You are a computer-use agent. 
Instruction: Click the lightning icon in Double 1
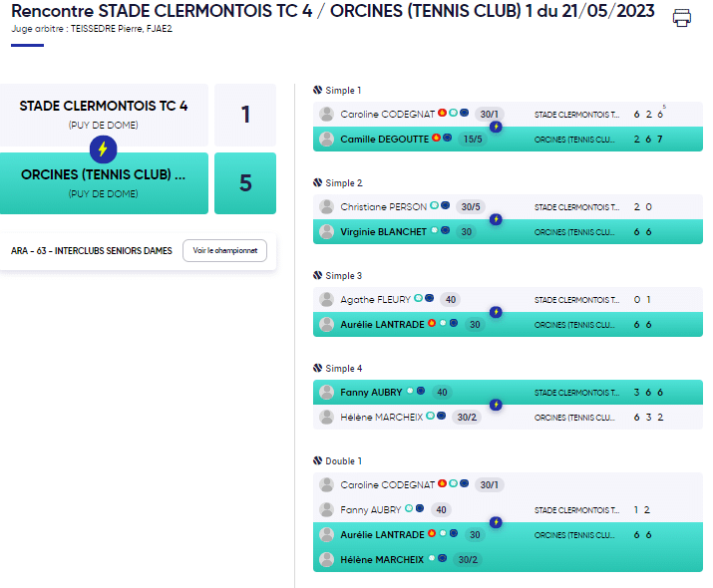point(496,522)
